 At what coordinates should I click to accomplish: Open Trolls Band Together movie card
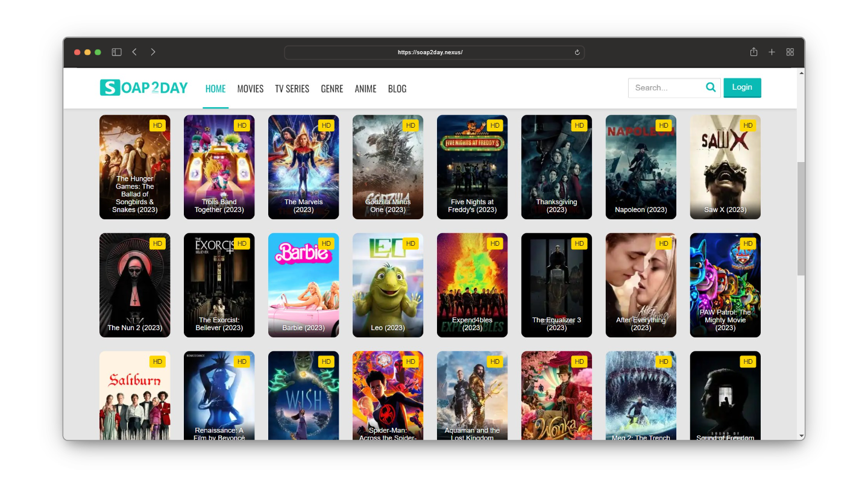(219, 167)
